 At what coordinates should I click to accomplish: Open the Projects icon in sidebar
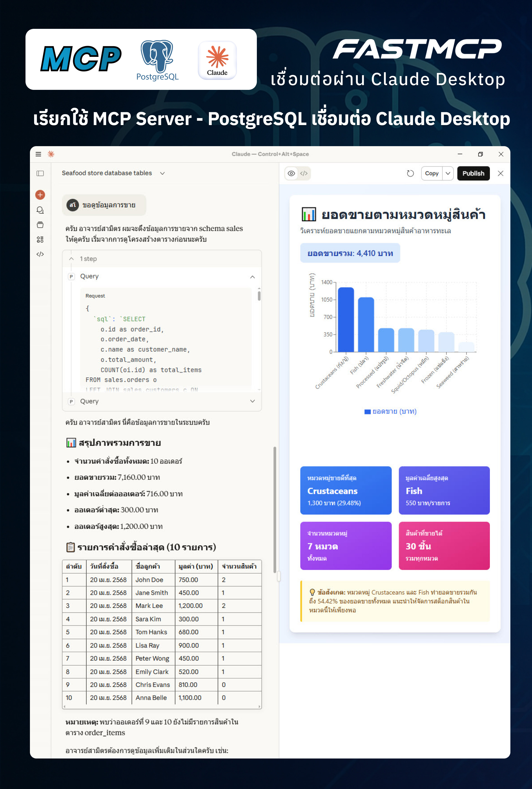tap(40, 225)
